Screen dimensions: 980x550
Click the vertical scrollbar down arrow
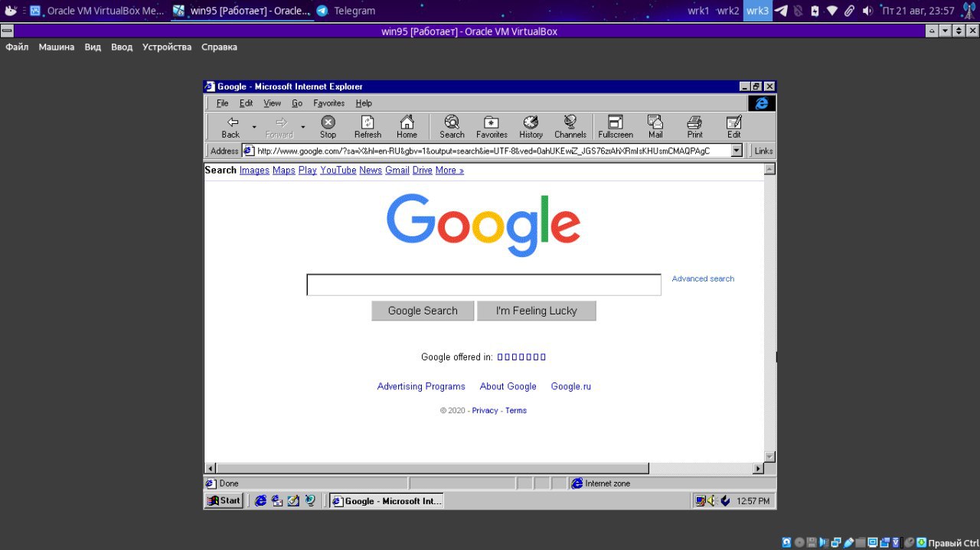click(769, 457)
